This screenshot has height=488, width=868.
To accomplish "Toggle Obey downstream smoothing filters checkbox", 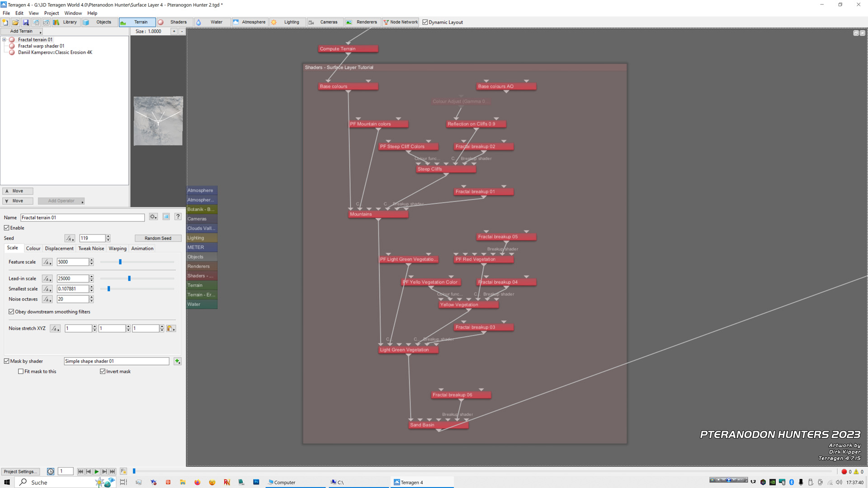I will coord(11,311).
